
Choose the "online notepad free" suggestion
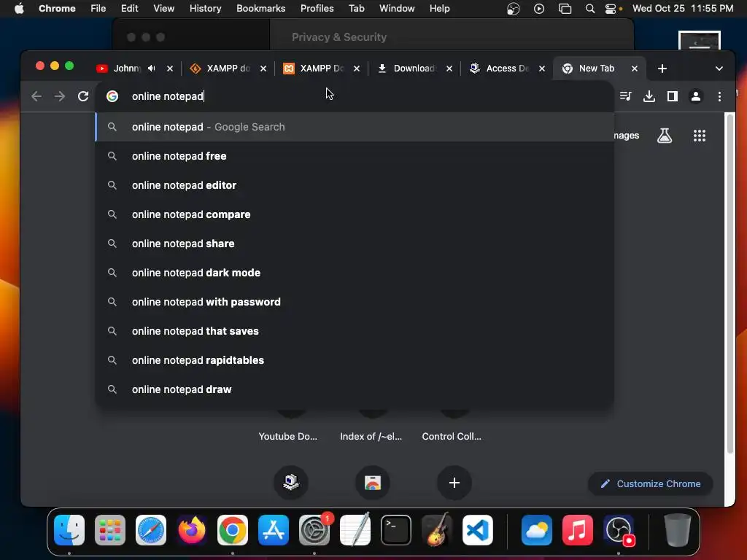click(x=355, y=156)
